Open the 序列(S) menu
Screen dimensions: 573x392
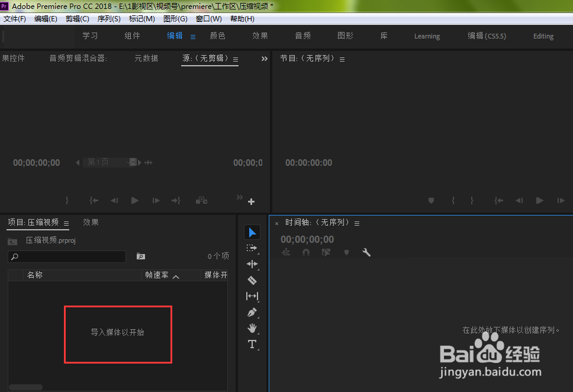tap(109, 18)
